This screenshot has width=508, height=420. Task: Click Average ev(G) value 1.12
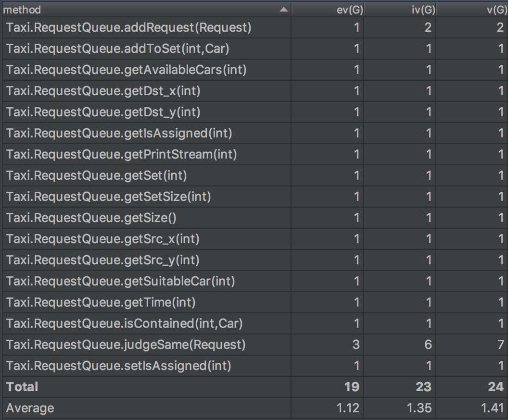coord(348,408)
